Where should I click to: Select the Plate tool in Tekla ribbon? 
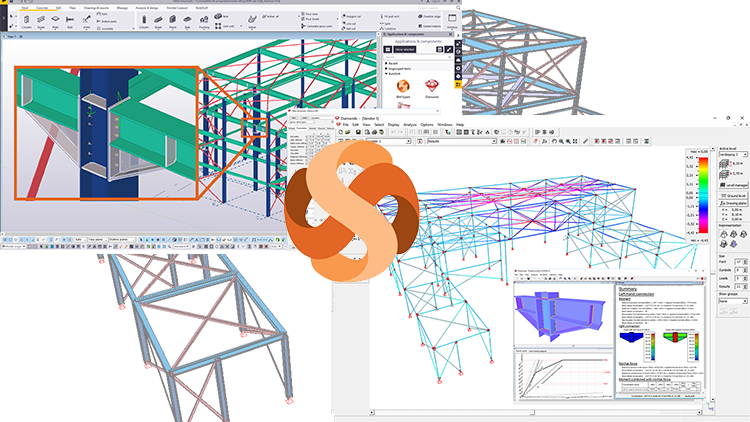coord(55,21)
